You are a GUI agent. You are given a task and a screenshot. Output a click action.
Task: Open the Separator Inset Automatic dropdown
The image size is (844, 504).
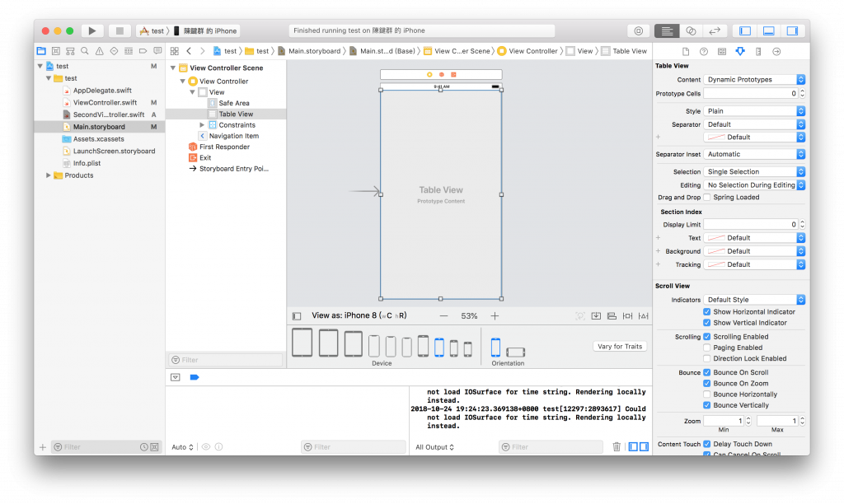coord(754,154)
